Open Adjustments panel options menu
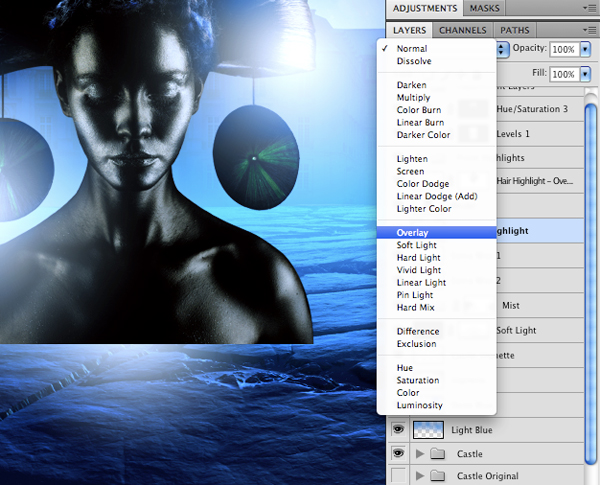 tap(589, 8)
